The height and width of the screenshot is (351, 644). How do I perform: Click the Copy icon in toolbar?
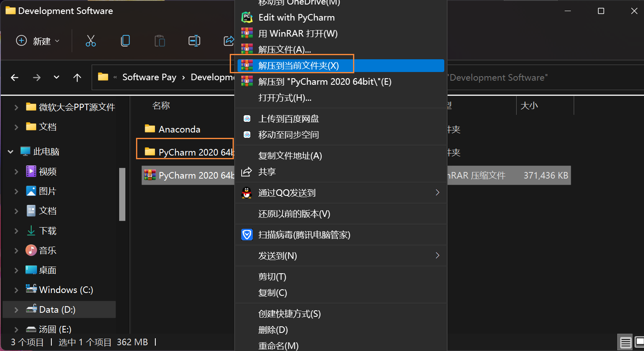125,41
